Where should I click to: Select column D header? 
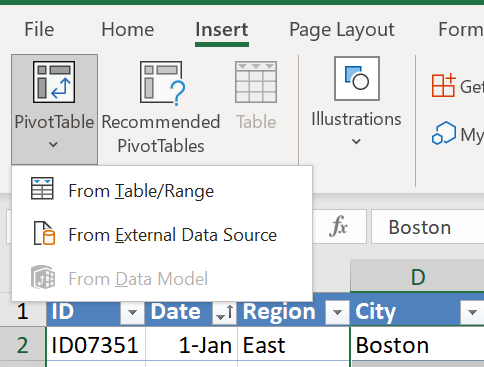tap(417, 277)
